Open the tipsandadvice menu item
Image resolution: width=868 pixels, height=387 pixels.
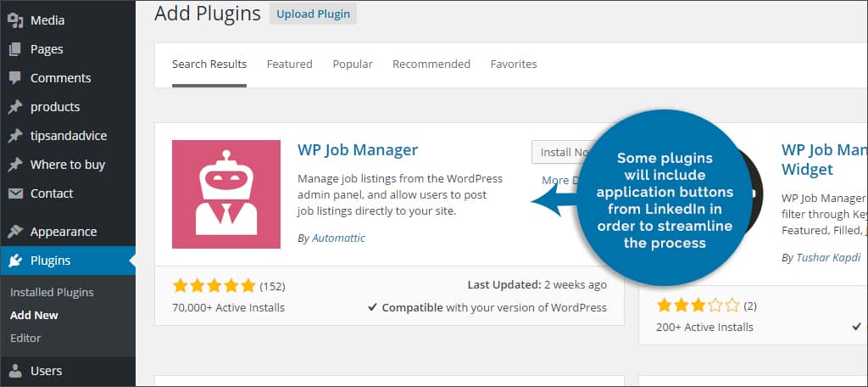68,136
